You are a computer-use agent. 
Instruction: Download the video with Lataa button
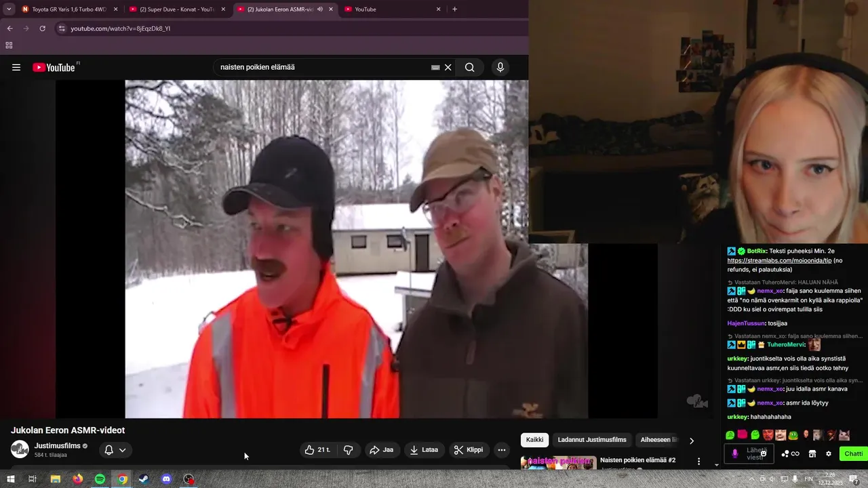(x=425, y=450)
